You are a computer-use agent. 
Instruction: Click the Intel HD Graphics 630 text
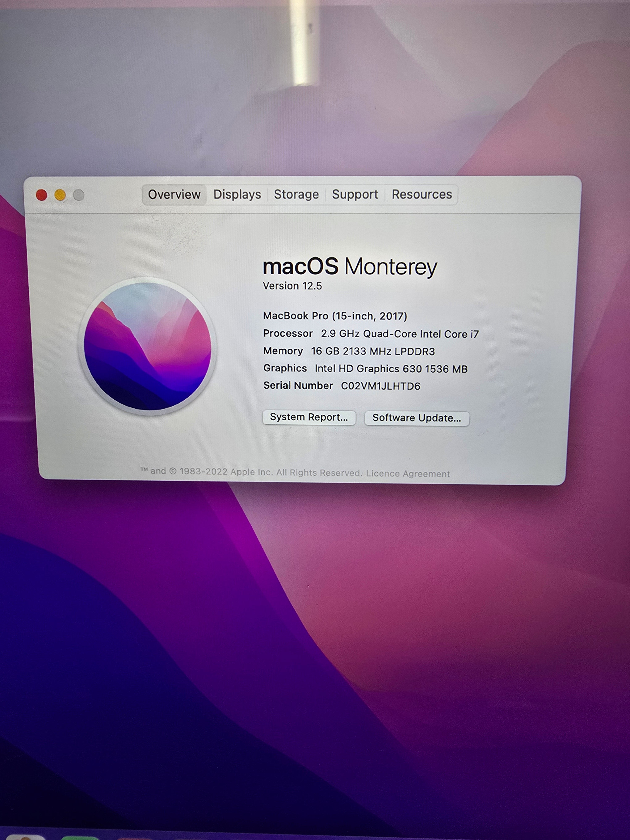tap(391, 369)
